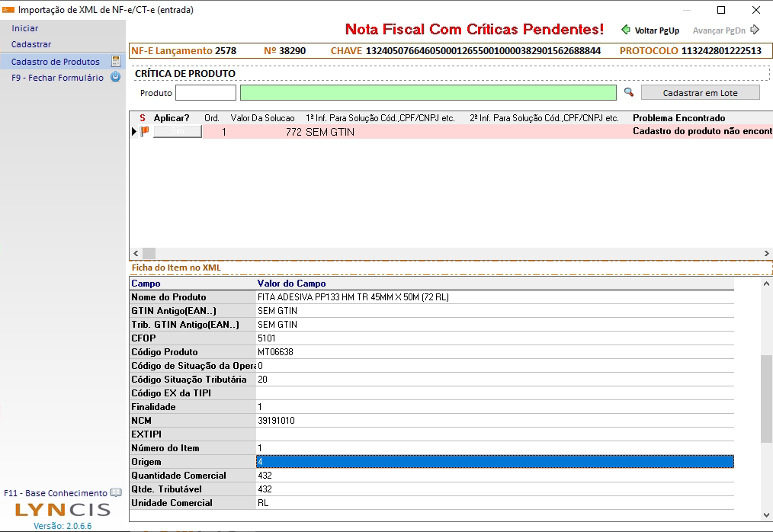The height and width of the screenshot is (532, 773).
Task: Click the Avançar PgDn arrow icon
Action: coord(755,30)
